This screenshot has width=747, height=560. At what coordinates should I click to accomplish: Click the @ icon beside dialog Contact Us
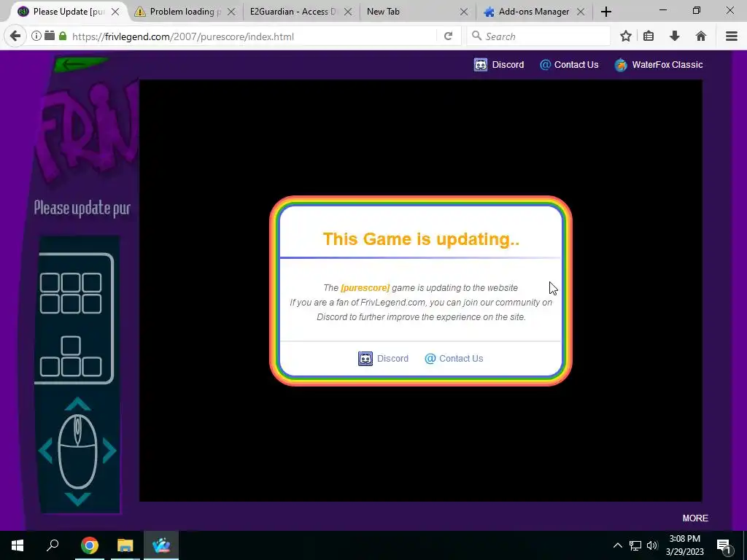[430, 359]
